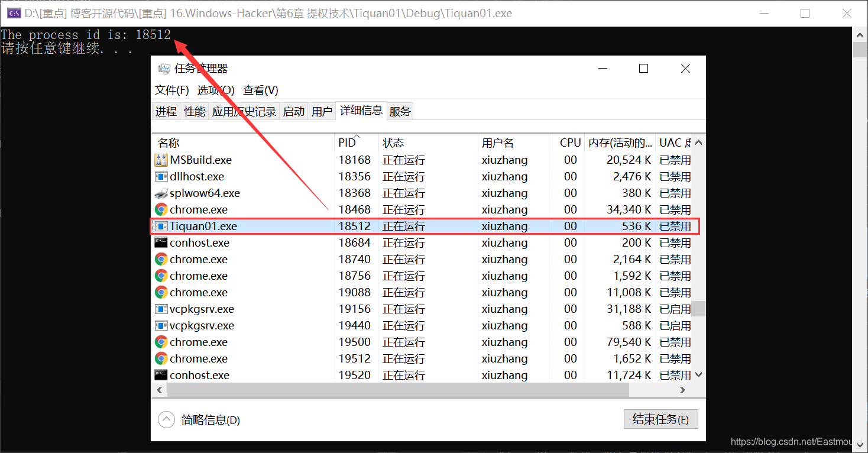Open the 文件(F) menu

172,90
